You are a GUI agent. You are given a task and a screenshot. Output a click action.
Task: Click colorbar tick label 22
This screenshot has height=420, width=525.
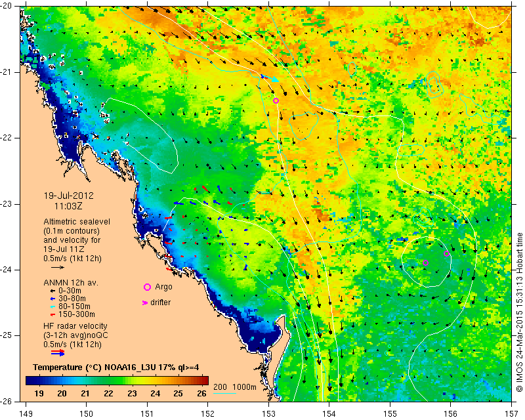108,394
